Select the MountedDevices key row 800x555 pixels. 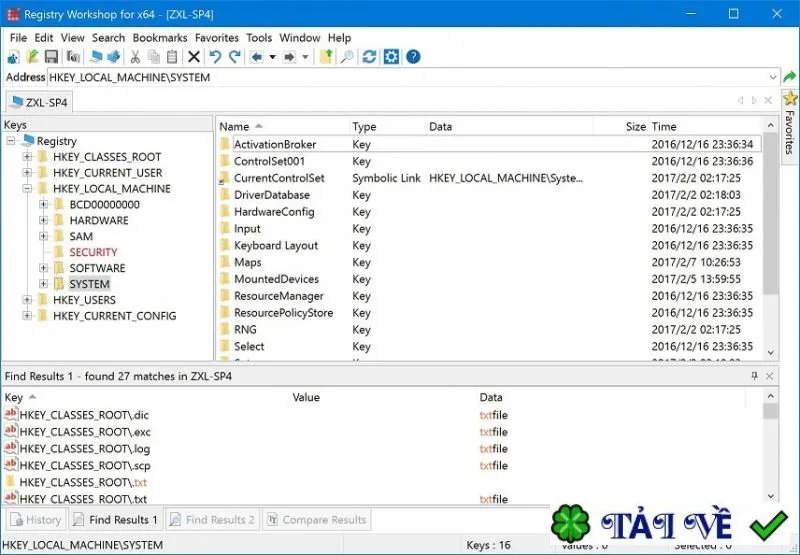point(490,279)
